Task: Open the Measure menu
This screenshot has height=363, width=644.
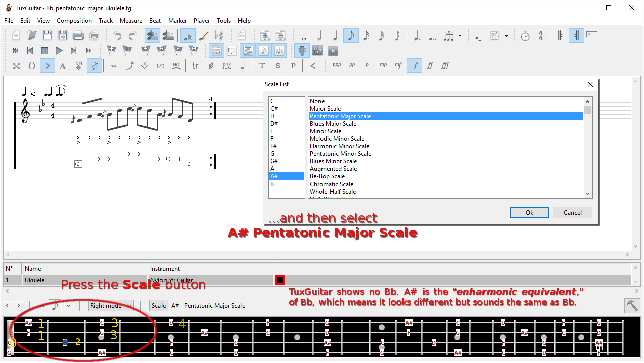Action: [x=131, y=21]
